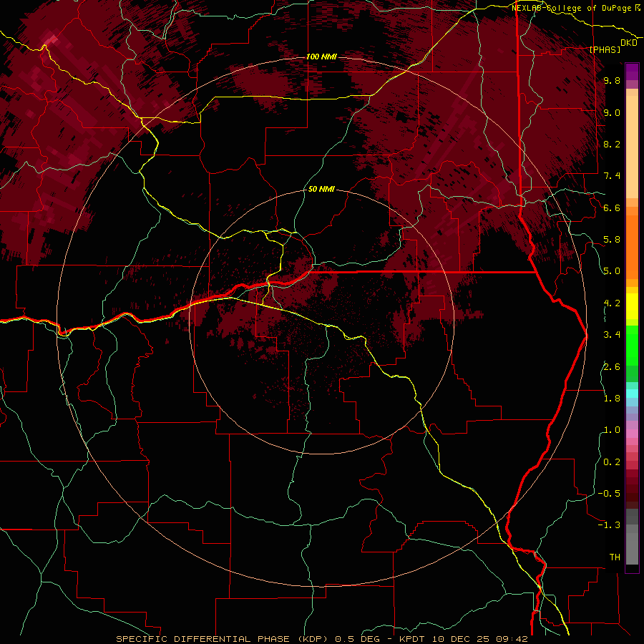Click the 2.6 legend value
The width and height of the screenshot is (644, 644).
click(x=612, y=366)
